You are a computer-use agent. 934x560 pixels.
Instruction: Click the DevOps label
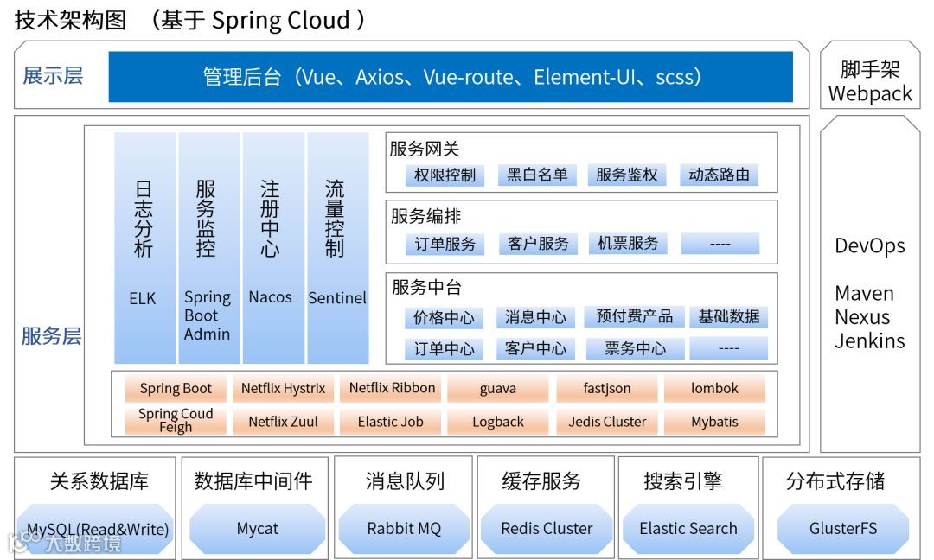(x=870, y=245)
